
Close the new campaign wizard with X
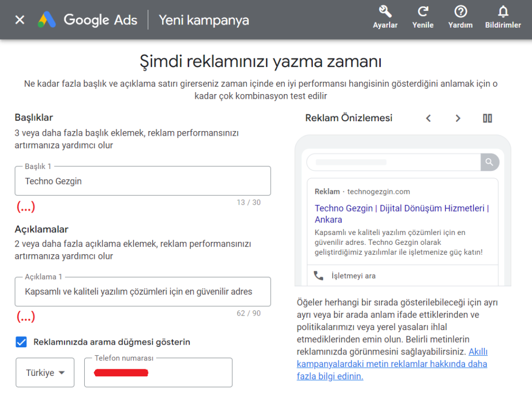(x=20, y=20)
